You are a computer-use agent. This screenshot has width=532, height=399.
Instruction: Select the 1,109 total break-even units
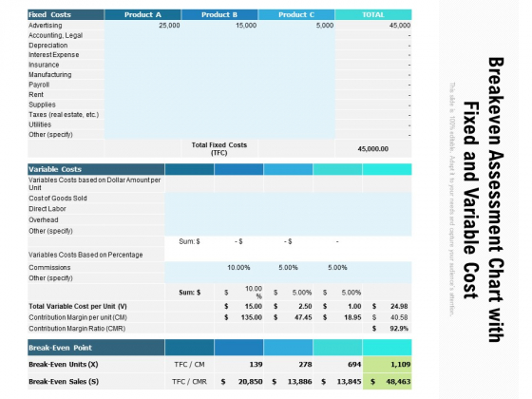point(400,365)
